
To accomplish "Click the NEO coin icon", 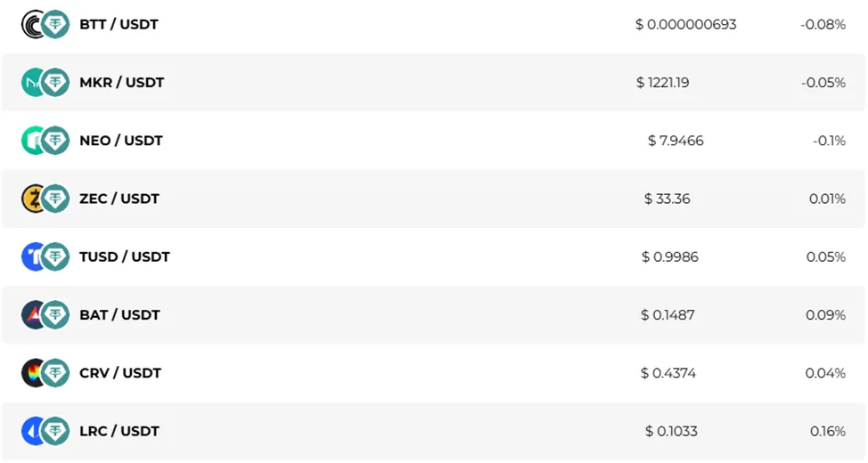I will pyautogui.click(x=32, y=141).
